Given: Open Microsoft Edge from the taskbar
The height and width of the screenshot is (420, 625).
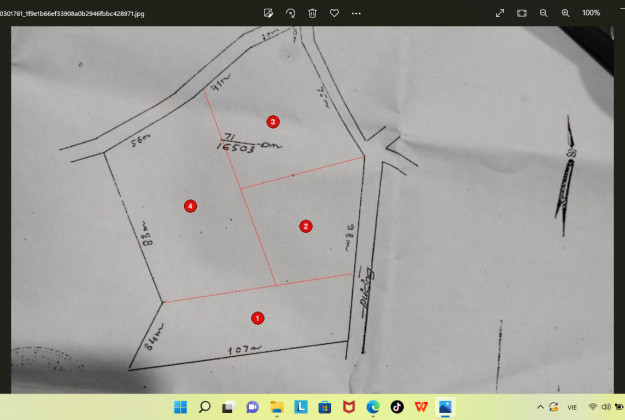Looking at the screenshot, I should [x=373, y=407].
